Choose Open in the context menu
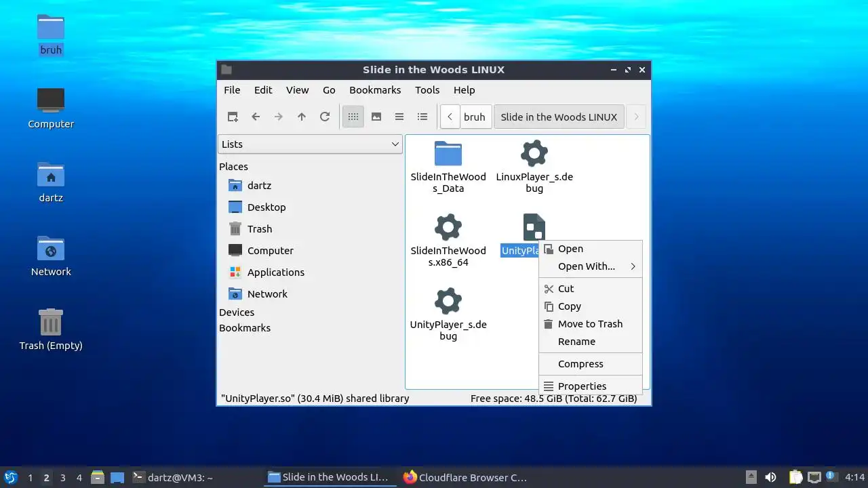The image size is (868, 488). click(590, 249)
